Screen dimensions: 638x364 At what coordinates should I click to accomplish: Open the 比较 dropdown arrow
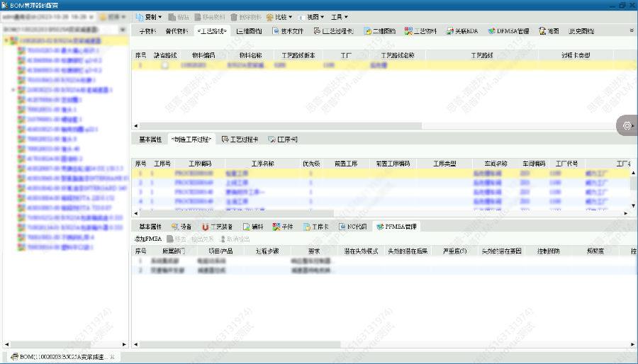(x=290, y=17)
